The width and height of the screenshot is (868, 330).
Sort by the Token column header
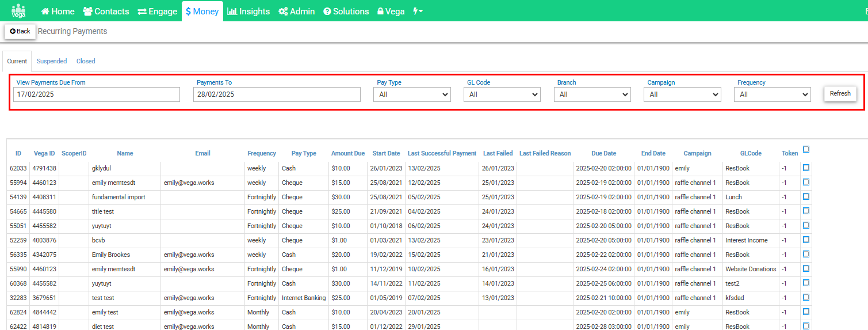(790, 153)
